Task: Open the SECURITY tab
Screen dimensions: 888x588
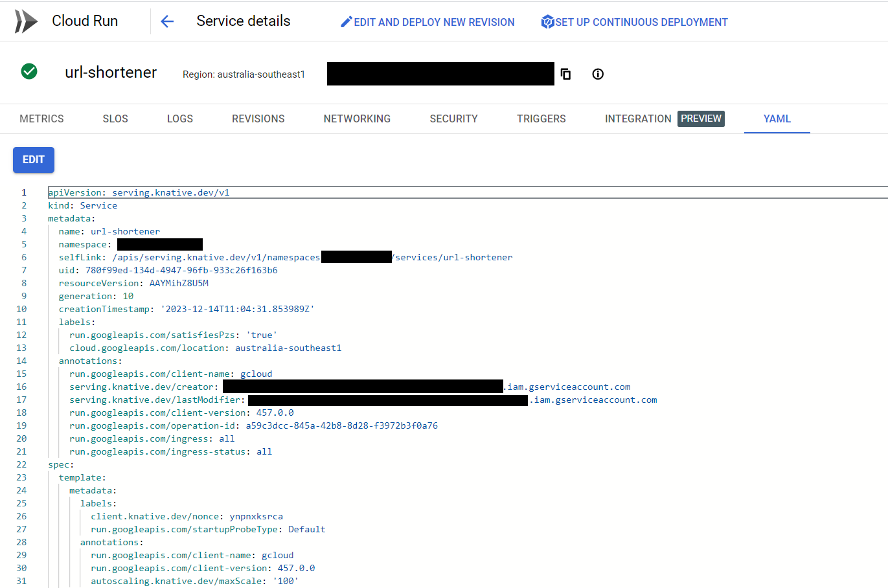Action: coord(453,119)
